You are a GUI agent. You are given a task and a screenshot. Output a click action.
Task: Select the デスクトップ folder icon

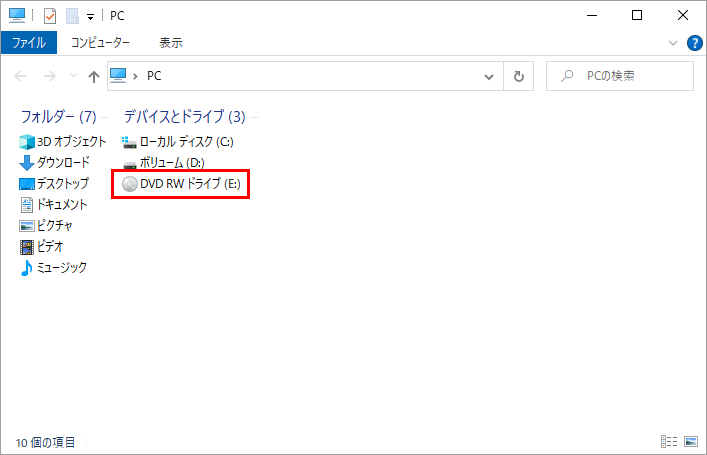click(27, 184)
